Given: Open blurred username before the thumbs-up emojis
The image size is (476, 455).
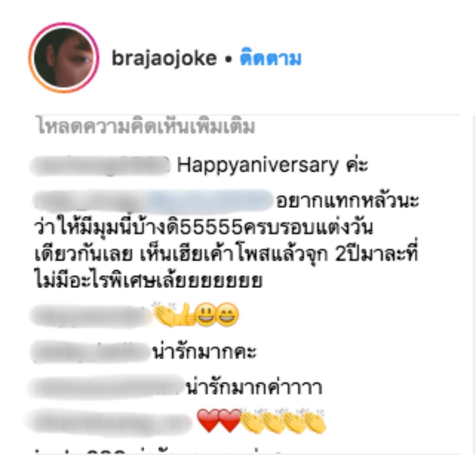Looking at the screenshot, I should click(91, 316).
